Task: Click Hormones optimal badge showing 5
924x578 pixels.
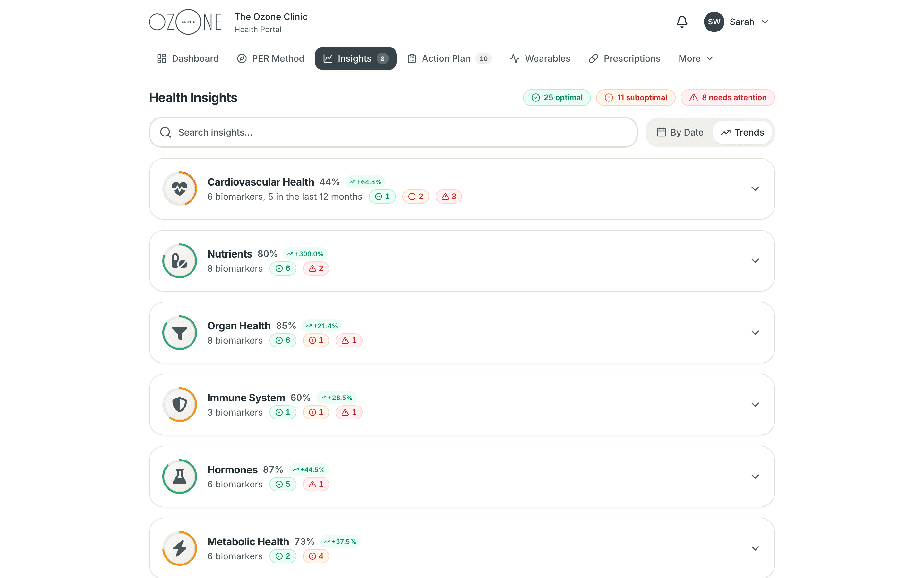Action: (x=283, y=484)
